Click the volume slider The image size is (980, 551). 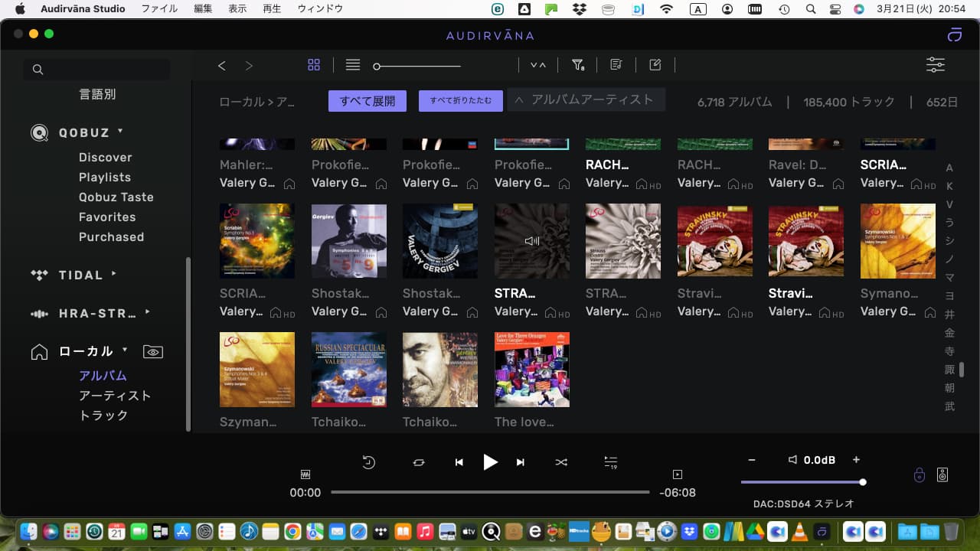click(x=802, y=482)
